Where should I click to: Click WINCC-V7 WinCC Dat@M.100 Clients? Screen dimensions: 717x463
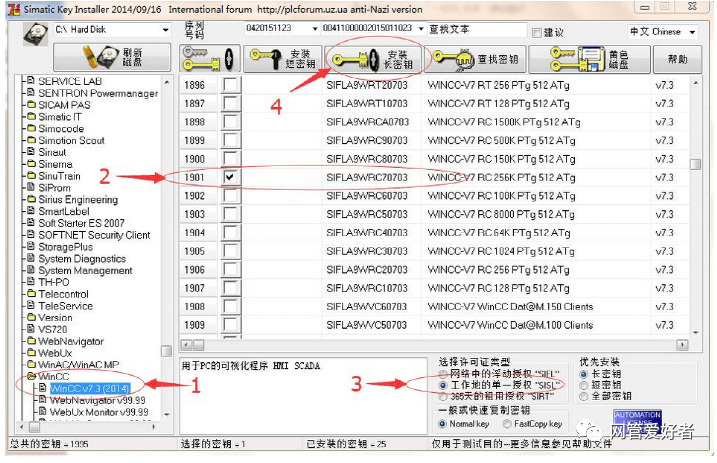click(510, 325)
